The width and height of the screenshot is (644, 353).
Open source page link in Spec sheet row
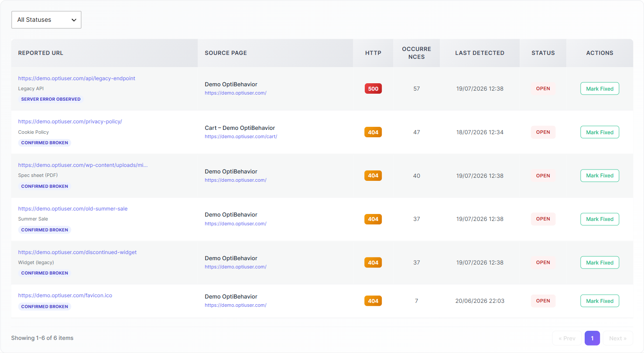tap(236, 180)
